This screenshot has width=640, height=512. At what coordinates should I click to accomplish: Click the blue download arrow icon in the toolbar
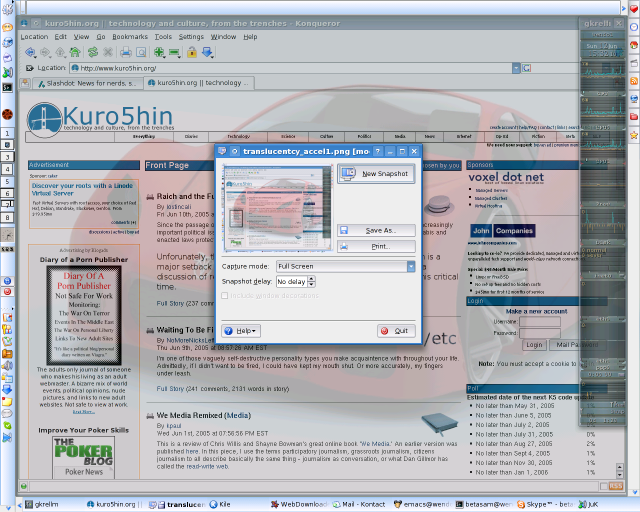(207, 52)
